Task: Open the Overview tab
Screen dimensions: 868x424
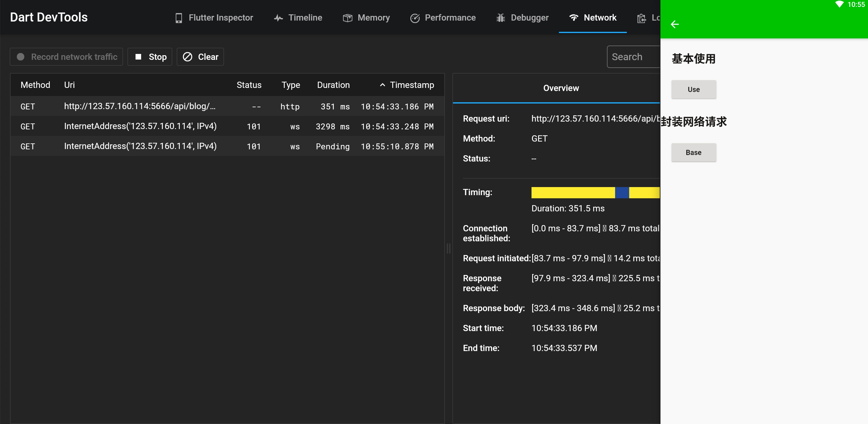Action: [x=561, y=88]
